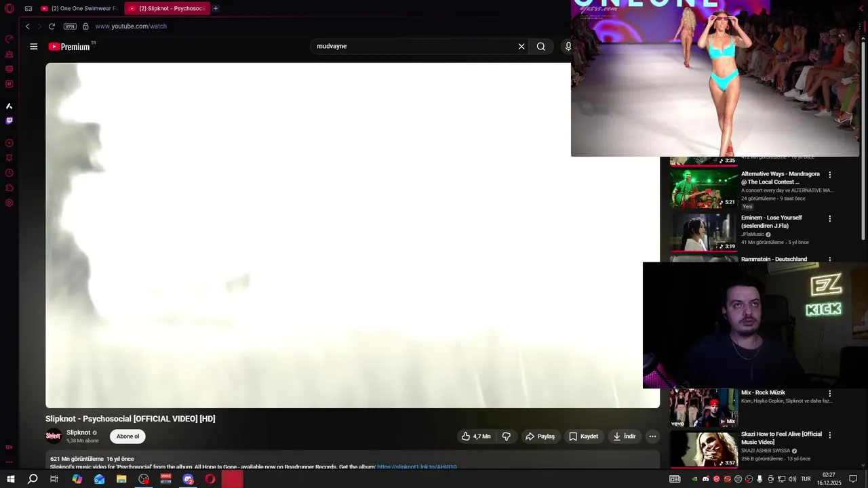Open options menu for Mix - Rock Müzik

coord(829,394)
